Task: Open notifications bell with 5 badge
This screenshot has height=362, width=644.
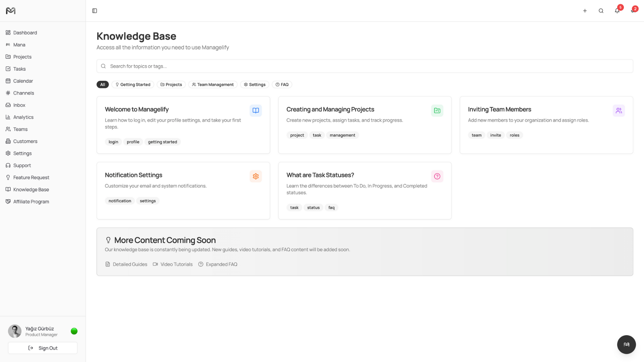Action: (617, 11)
